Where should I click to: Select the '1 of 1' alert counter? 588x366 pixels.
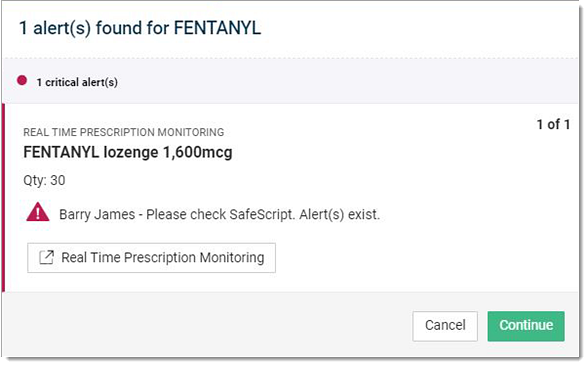point(553,124)
